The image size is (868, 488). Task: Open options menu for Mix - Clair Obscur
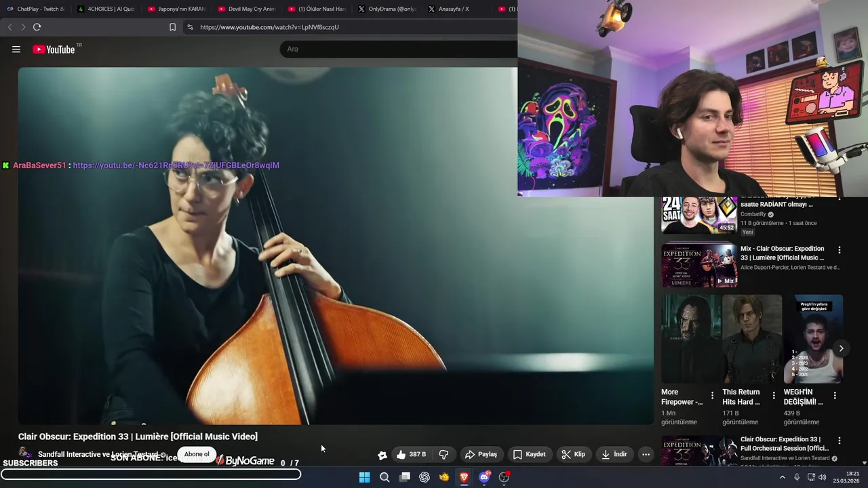(840, 249)
